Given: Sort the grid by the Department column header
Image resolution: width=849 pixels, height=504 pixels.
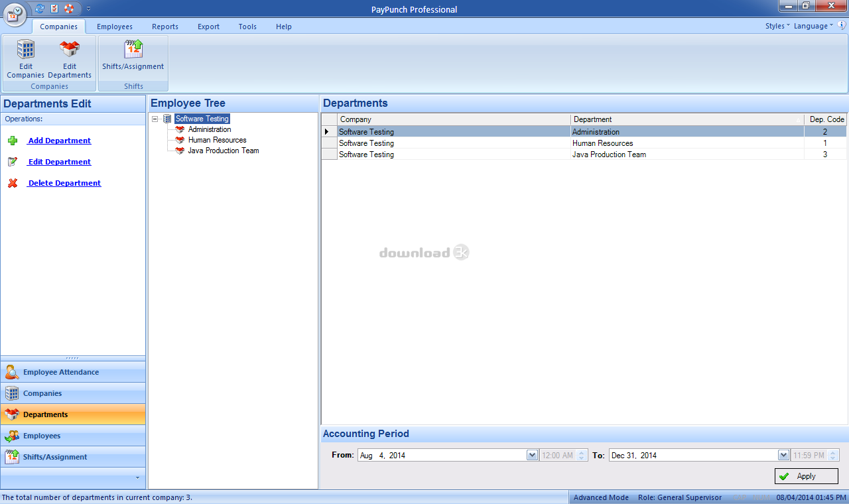Looking at the screenshot, I should tap(687, 119).
